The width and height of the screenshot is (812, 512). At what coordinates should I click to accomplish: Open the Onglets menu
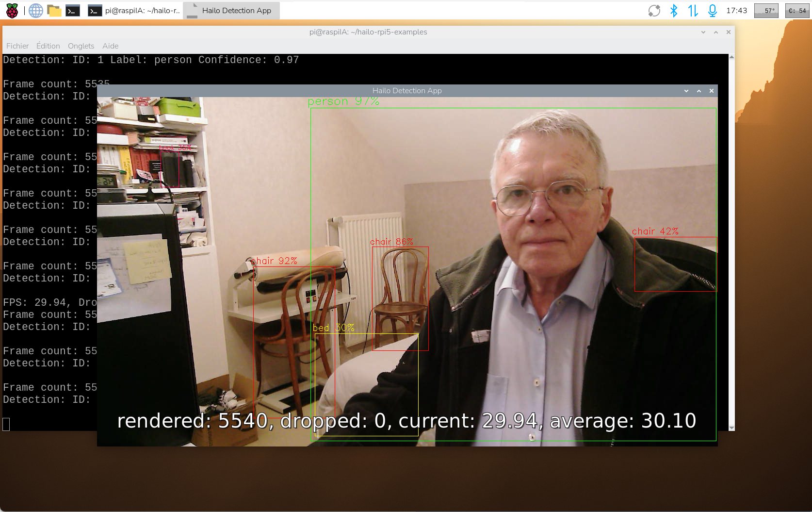click(81, 46)
